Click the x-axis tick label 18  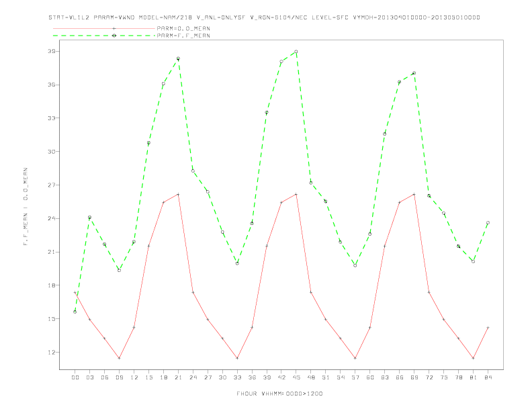point(163,377)
